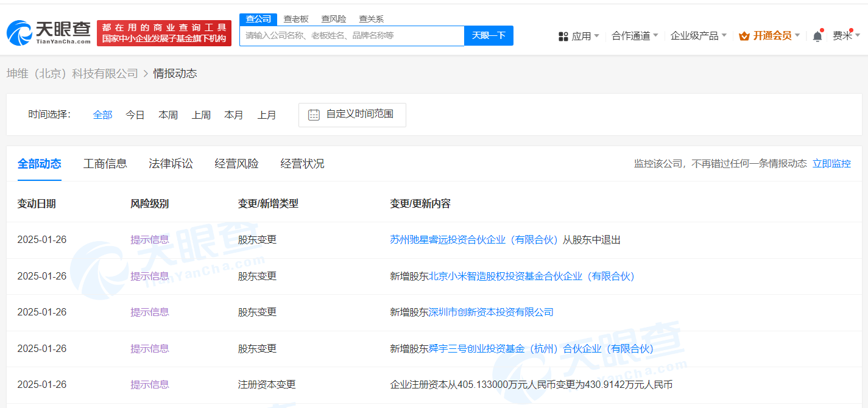Click the 风险级别 column header
This screenshot has height=408, width=868.
[x=150, y=204]
